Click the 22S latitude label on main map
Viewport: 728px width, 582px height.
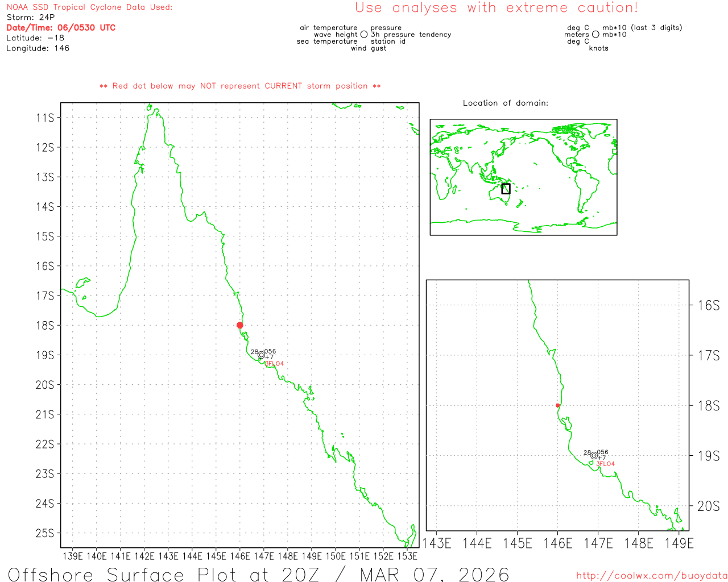tap(45, 444)
